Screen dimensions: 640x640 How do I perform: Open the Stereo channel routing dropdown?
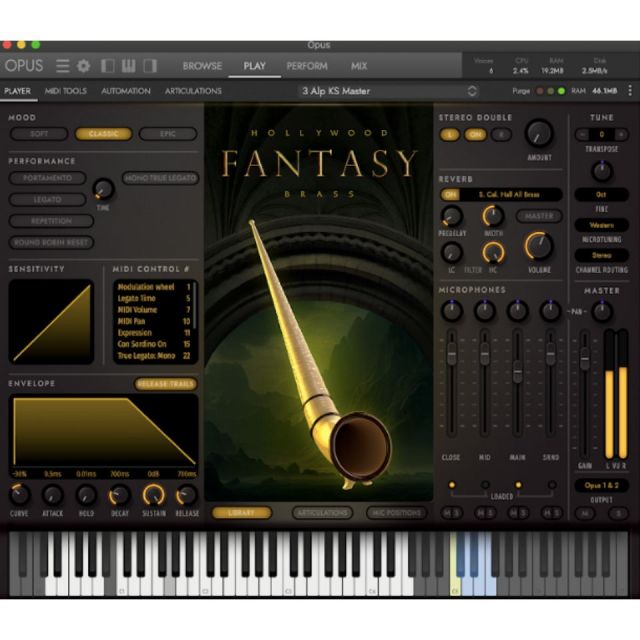602,256
